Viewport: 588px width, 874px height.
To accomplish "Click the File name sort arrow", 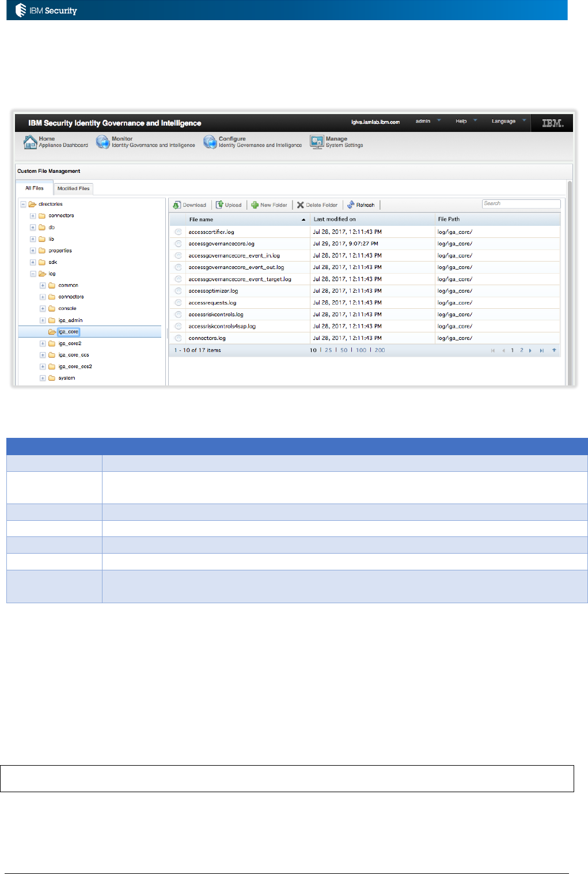I will pos(304,220).
